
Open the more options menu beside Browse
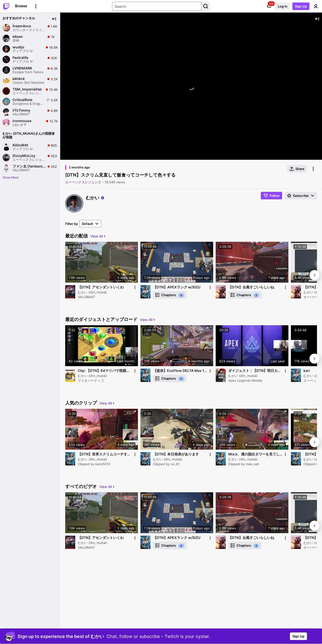[x=36, y=6]
